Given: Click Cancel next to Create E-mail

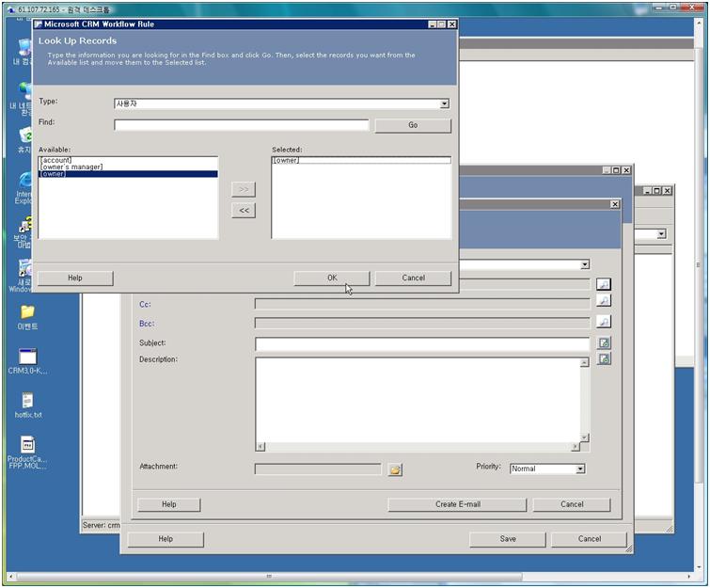Looking at the screenshot, I should click(x=572, y=504).
